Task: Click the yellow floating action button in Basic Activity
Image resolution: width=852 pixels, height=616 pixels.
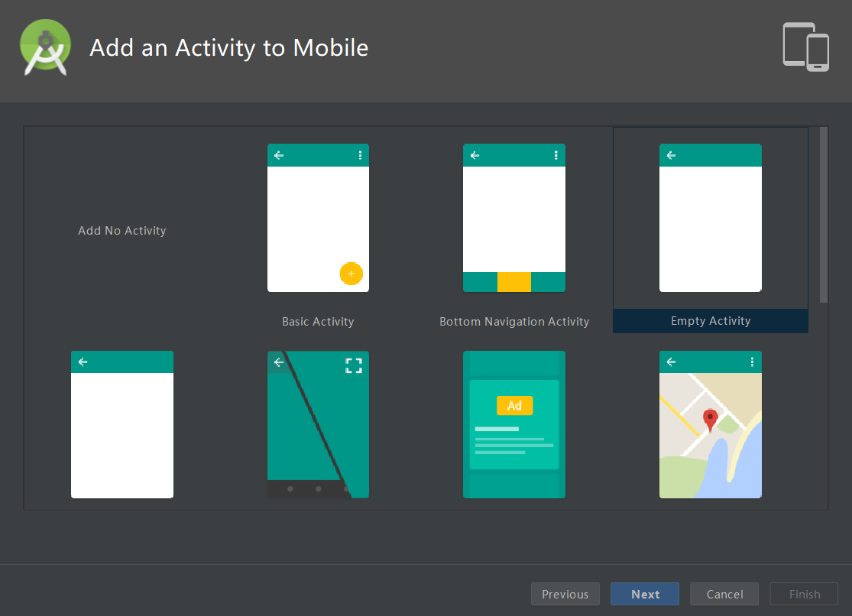Action: [351, 274]
